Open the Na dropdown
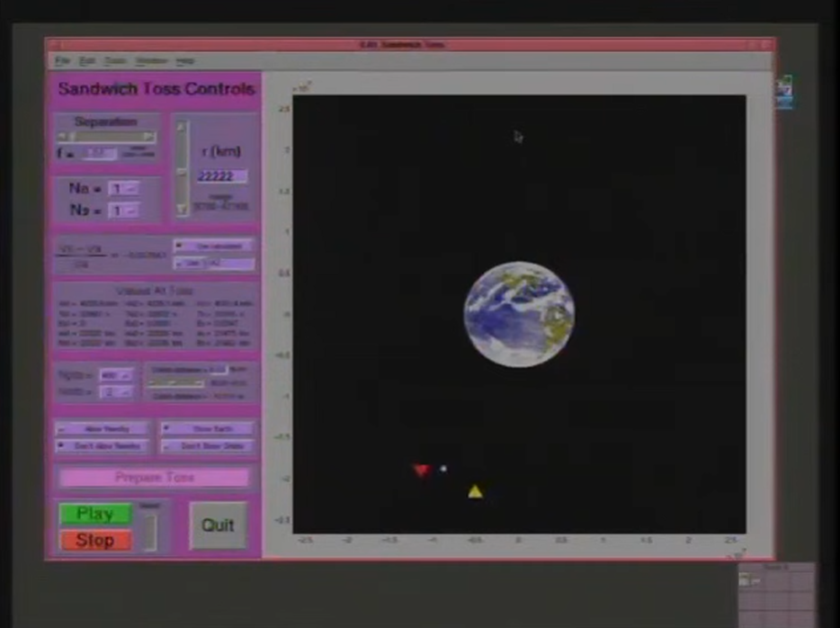The image size is (840, 628). pos(124,189)
